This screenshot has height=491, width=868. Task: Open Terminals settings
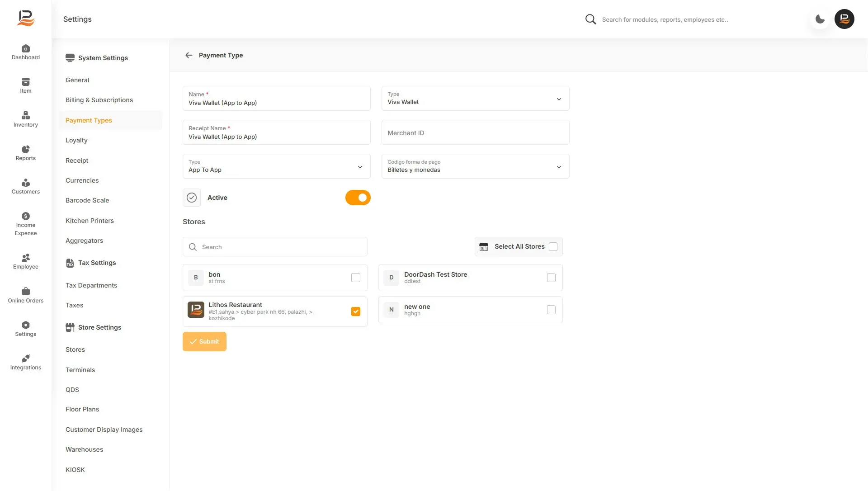[80, 370]
